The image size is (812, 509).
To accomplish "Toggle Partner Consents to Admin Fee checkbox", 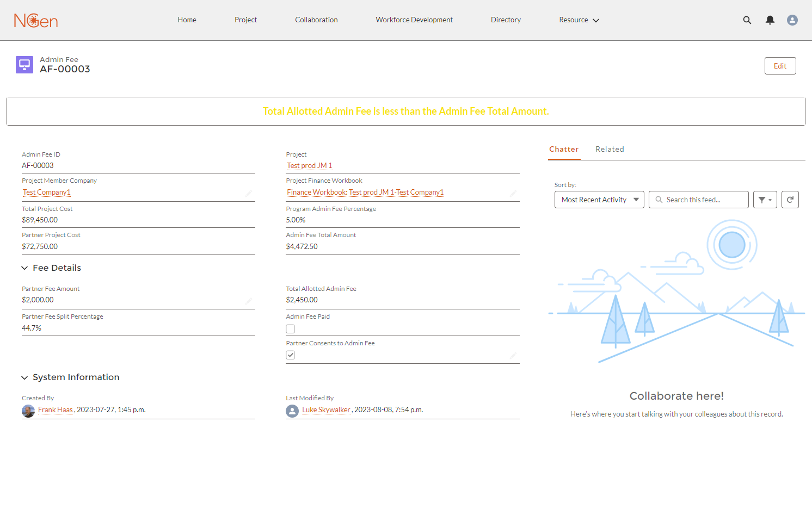I will 291,355.
